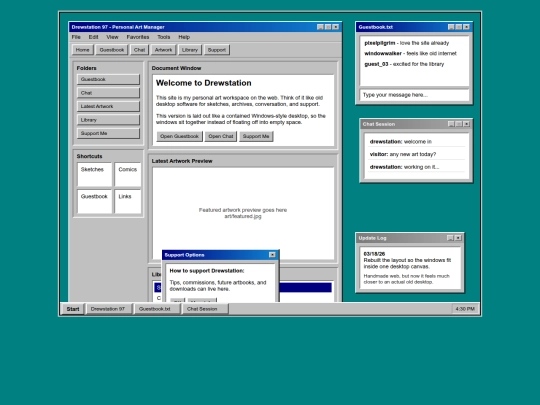
Task: Minimize the Guestbook.txt window
Action: click(x=451, y=27)
